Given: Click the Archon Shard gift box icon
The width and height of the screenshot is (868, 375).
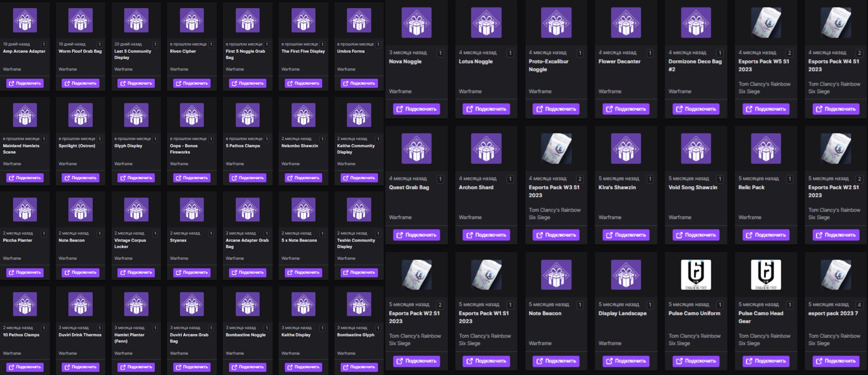Looking at the screenshot, I should coord(487,149).
